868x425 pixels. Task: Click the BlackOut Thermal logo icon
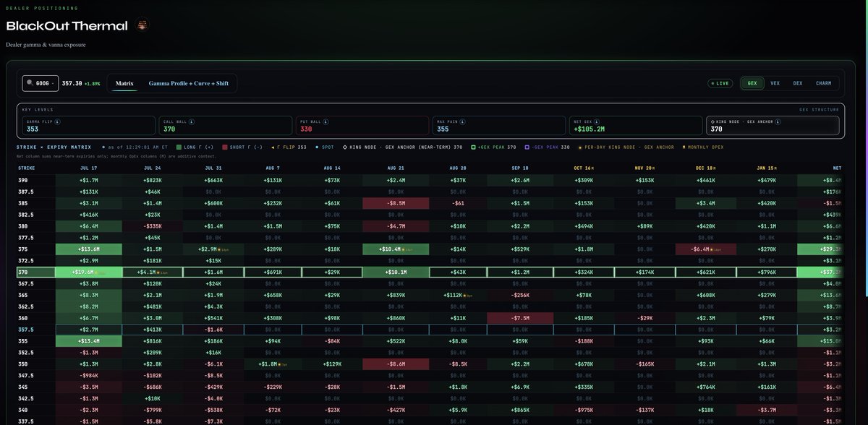143,25
